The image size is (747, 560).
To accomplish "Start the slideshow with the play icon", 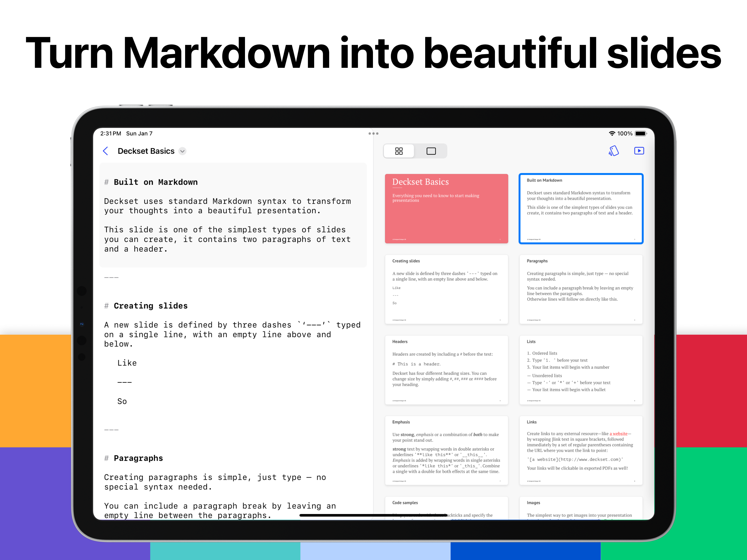I will [x=639, y=151].
